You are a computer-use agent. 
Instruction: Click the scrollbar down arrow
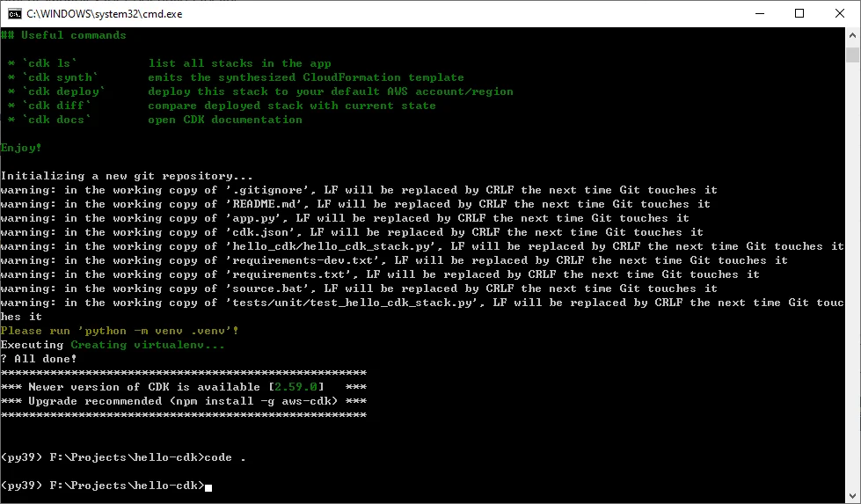point(852,496)
